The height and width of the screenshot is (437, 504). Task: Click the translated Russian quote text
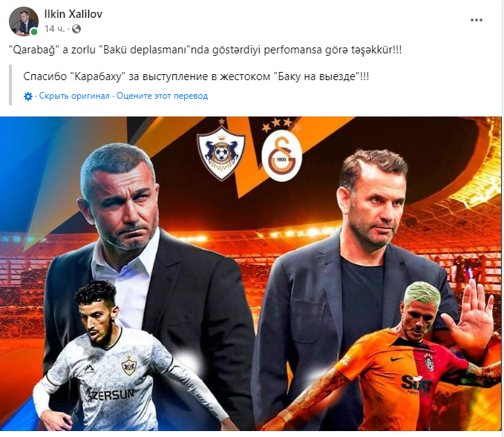click(196, 77)
